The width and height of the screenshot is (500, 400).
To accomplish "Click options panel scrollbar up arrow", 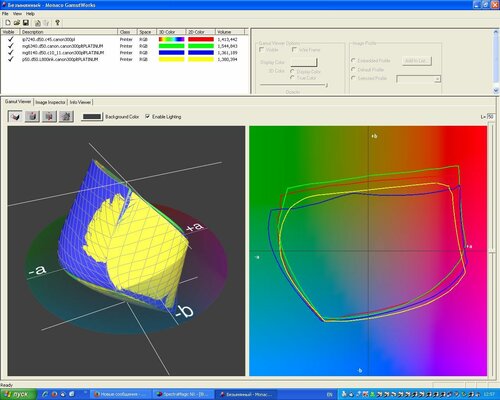I will tap(495, 32).
